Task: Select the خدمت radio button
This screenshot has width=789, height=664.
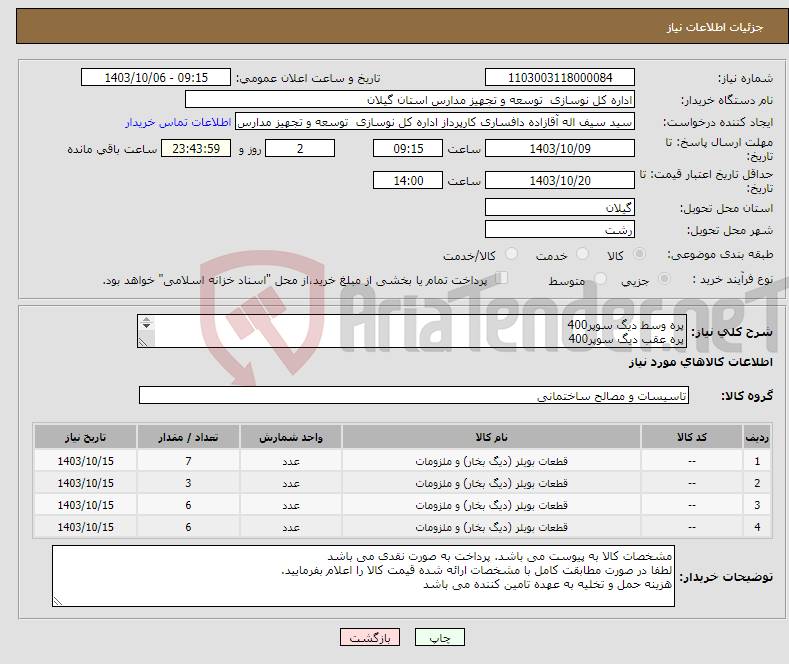Action: click(582, 254)
